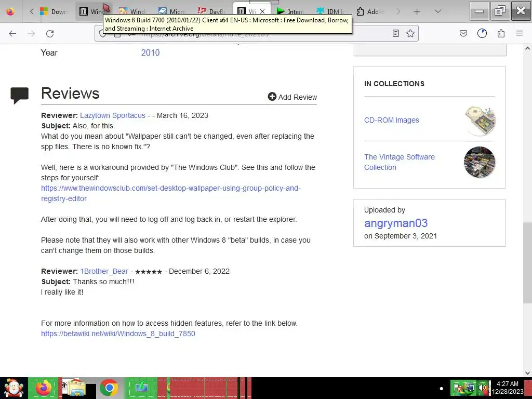This screenshot has height=399, width=532.
Task: Open Firefox View icon in tab bar
Action: point(10,11)
